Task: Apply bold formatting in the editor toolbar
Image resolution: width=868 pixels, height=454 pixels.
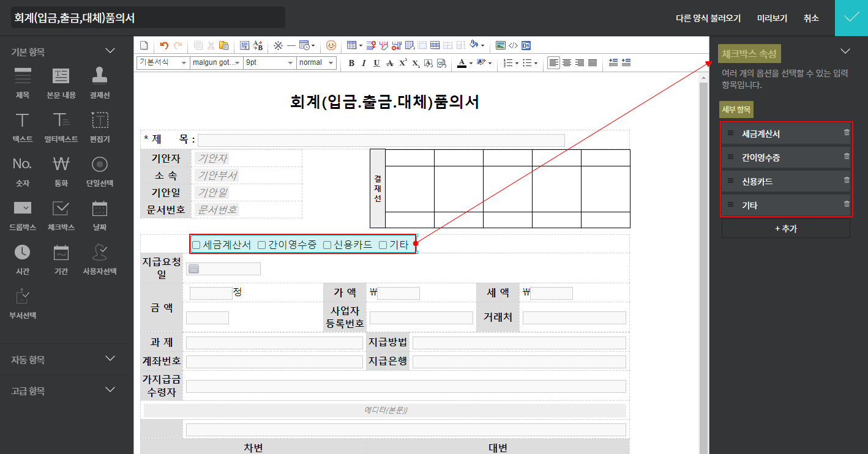Action: tap(351, 63)
